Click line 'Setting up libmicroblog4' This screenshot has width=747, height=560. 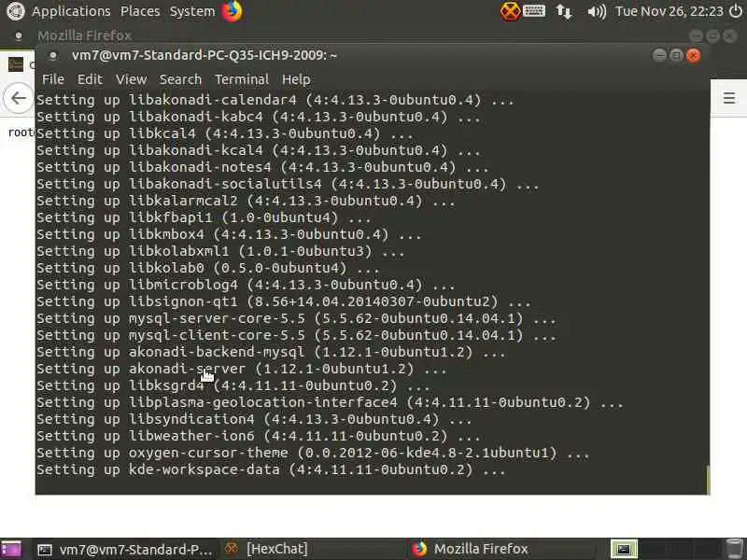tap(246, 285)
